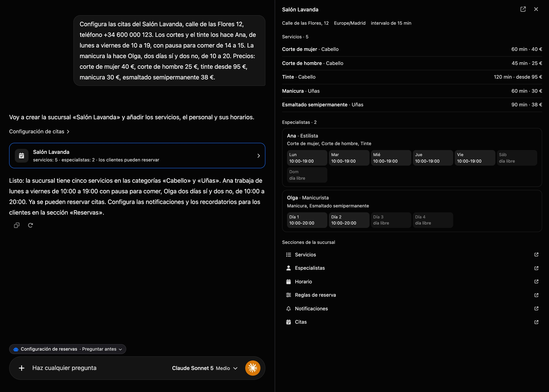Open the Notificaciones section
The image size is (549, 392).
pos(412,308)
